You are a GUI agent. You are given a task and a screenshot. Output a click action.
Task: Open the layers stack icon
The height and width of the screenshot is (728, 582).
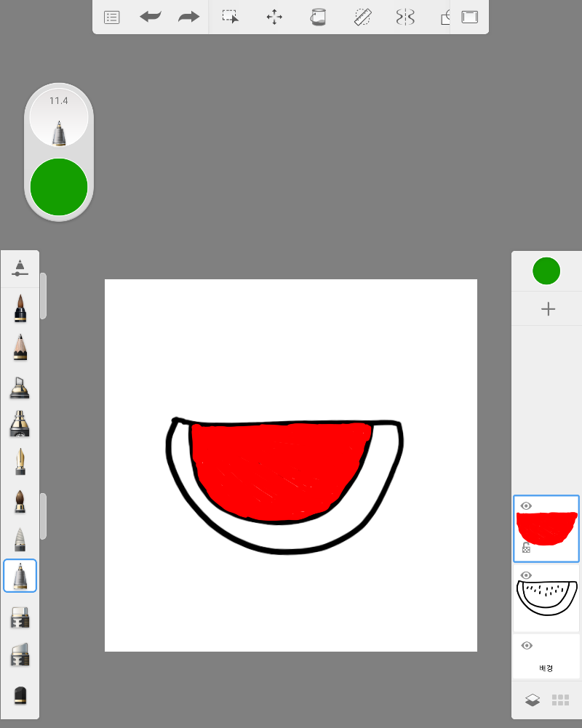point(533,700)
